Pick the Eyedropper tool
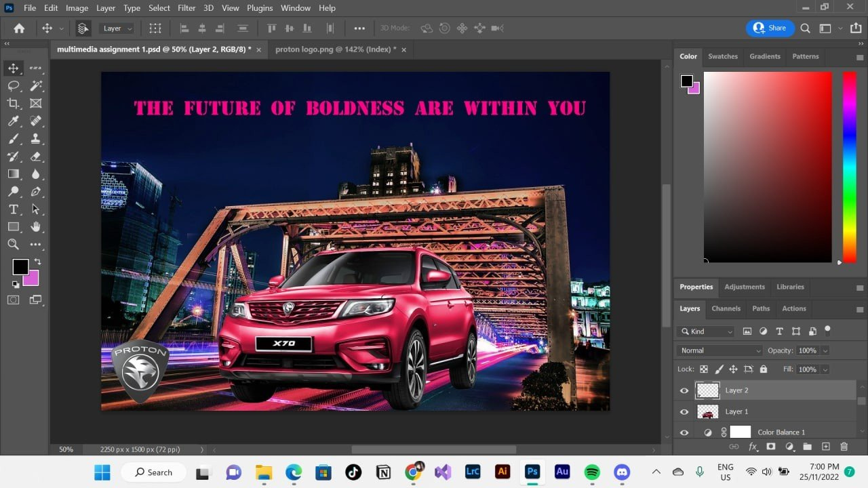Screen dimensions: 868x488 13,121
